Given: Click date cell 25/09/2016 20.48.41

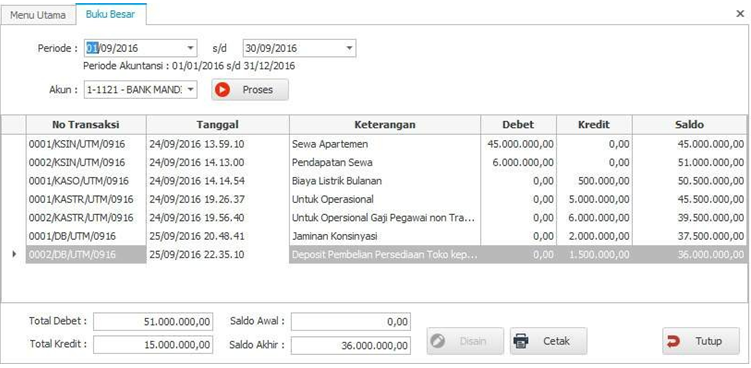Looking at the screenshot, I should [217, 236].
